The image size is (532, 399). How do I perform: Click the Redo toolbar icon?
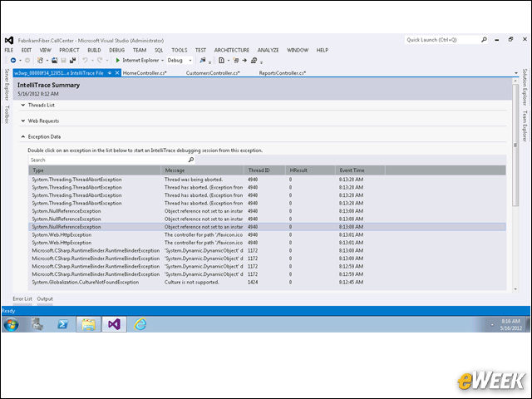pos(100,61)
